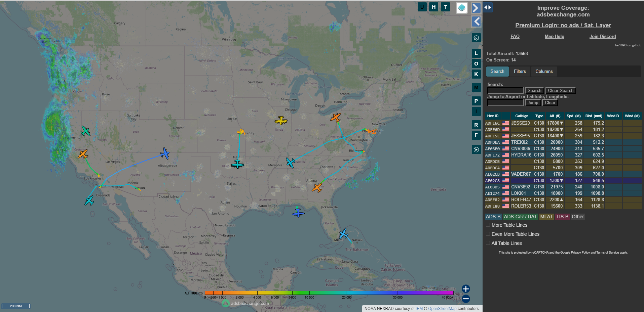Screen dimensions: 644x312
Task: Select the aircraft near Miami
Action: pos(343,234)
